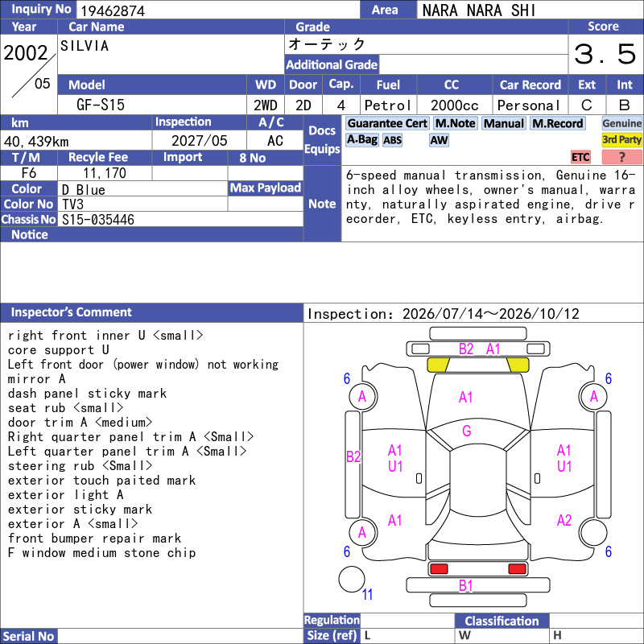Image resolution: width=644 pixels, height=644 pixels.
Task: Click the red ETC badge
Action: point(580,157)
